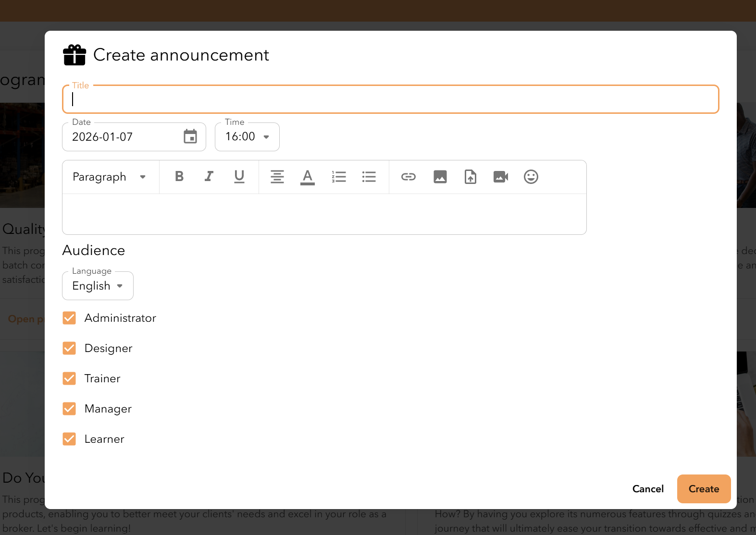Click the Date field with 2026-01-07

(x=134, y=137)
